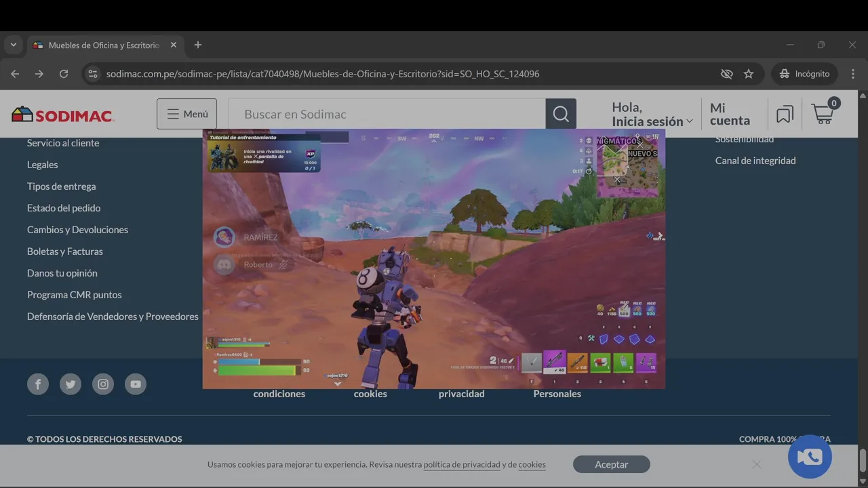The width and height of the screenshot is (868, 488).
Task: Bookmark this page with the star
Action: 749,74
